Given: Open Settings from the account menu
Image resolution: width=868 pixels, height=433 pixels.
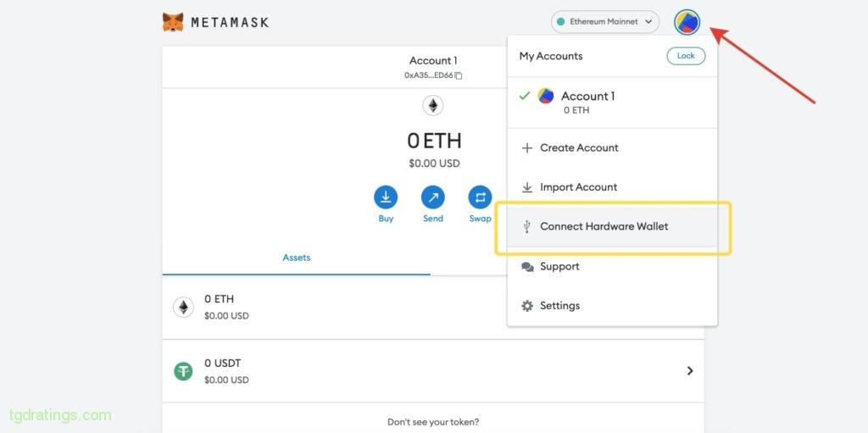Looking at the screenshot, I should point(612,306).
